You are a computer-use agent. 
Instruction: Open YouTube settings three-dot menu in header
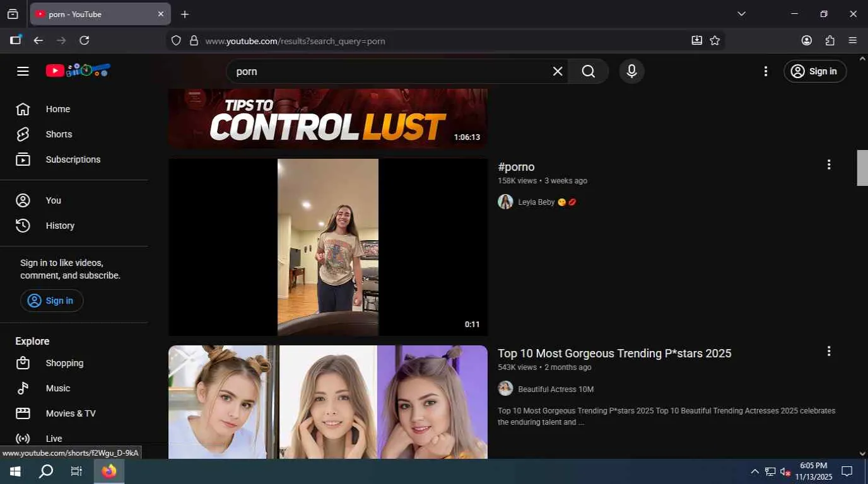point(766,71)
